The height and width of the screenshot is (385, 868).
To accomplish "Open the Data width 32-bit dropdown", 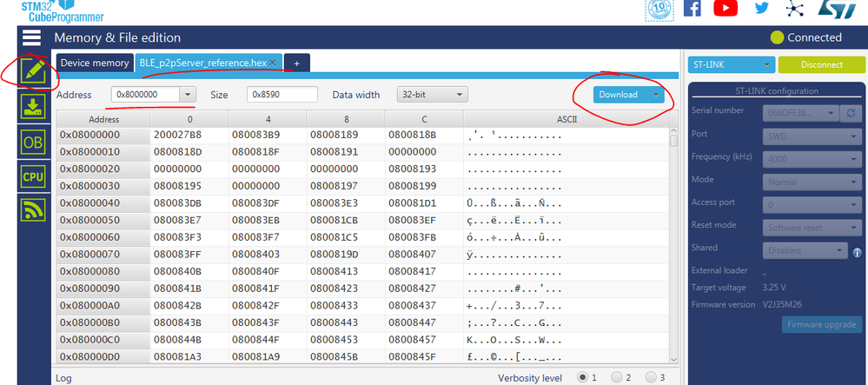I will pyautogui.click(x=433, y=95).
